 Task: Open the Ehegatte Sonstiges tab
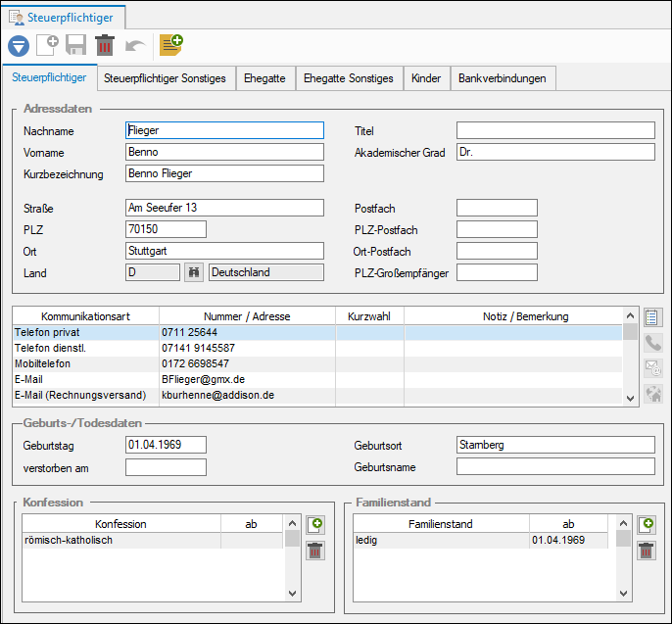(x=349, y=78)
